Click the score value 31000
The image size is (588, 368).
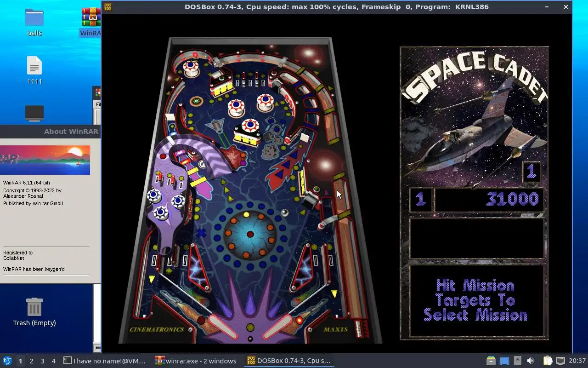512,199
